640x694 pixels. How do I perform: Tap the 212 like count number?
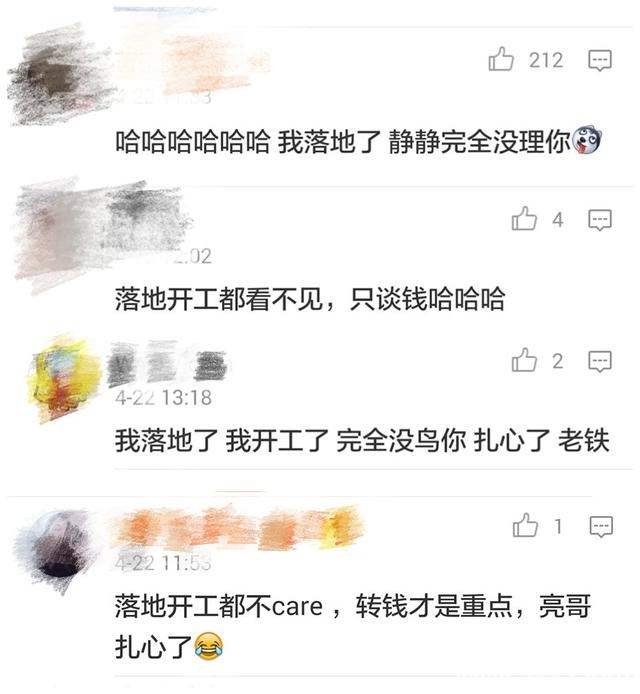[x=546, y=60]
